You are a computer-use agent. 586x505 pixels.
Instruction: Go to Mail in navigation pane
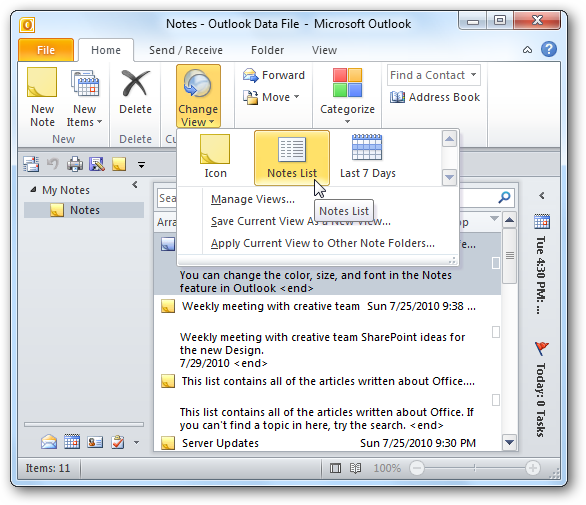(49, 442)
